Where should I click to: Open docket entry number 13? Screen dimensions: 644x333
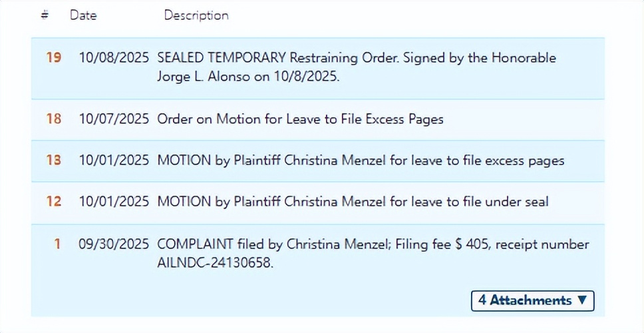pos(53,161)
